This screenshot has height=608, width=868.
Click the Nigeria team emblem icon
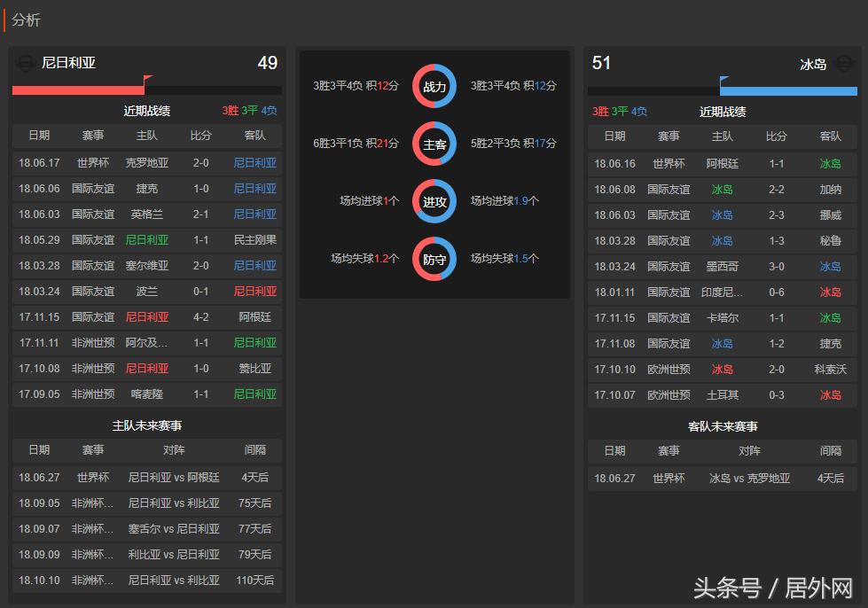(27, 63)
